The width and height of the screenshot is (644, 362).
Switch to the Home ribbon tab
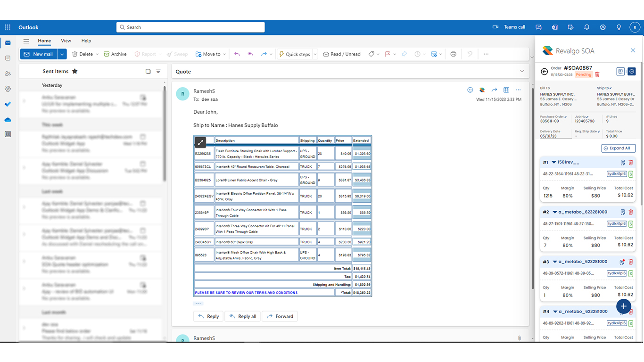(44, 41)
